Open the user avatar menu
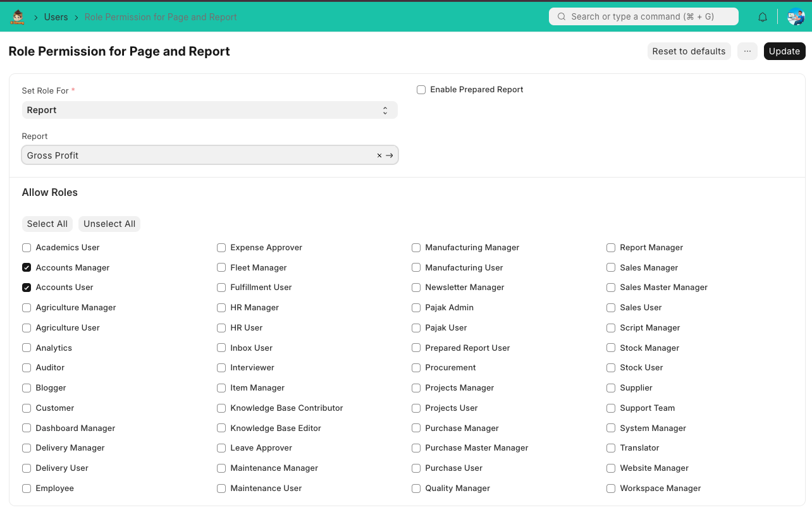Image resolution: width=812 pixels, height=522 pixels. tap(795, 17)
